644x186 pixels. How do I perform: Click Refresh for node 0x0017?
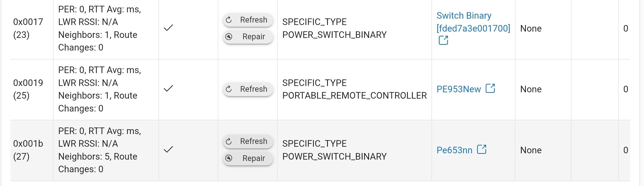click(x=248, y=20)
